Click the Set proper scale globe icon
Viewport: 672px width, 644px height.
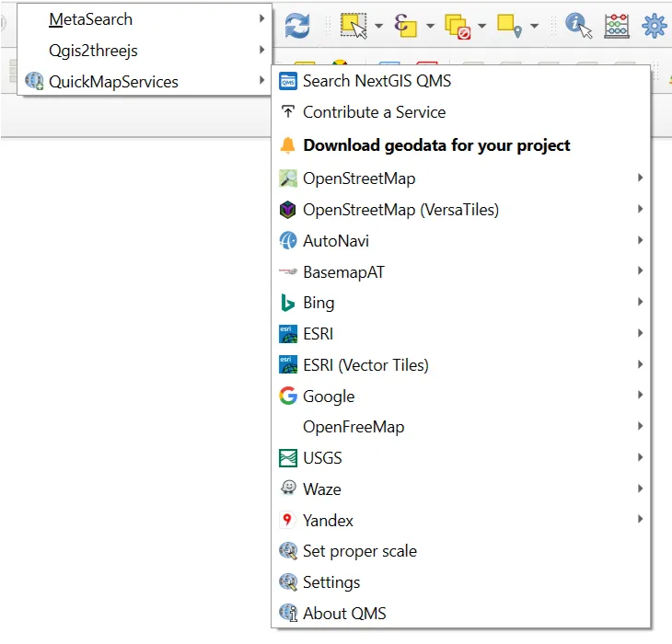pos(288,551)
